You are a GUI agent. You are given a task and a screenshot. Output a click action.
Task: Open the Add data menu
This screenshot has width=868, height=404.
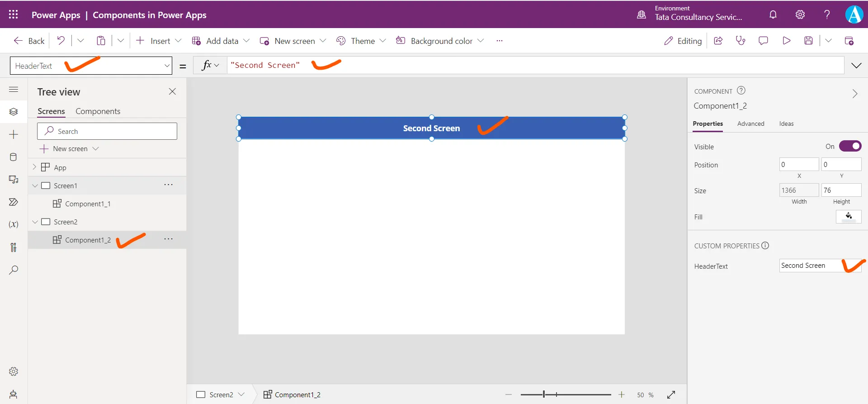click(221, 41)
